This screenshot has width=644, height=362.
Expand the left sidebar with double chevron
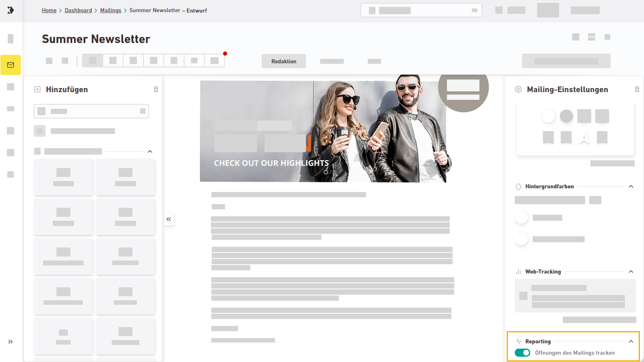coord(11,342)
